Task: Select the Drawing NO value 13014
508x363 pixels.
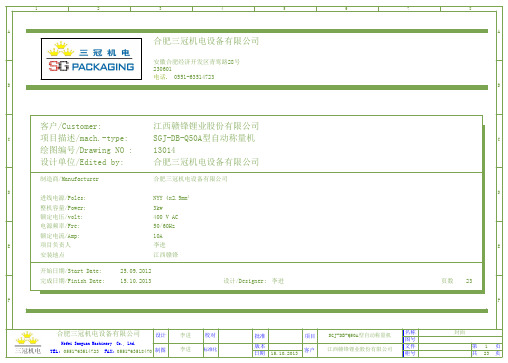Action: (164, 150)
